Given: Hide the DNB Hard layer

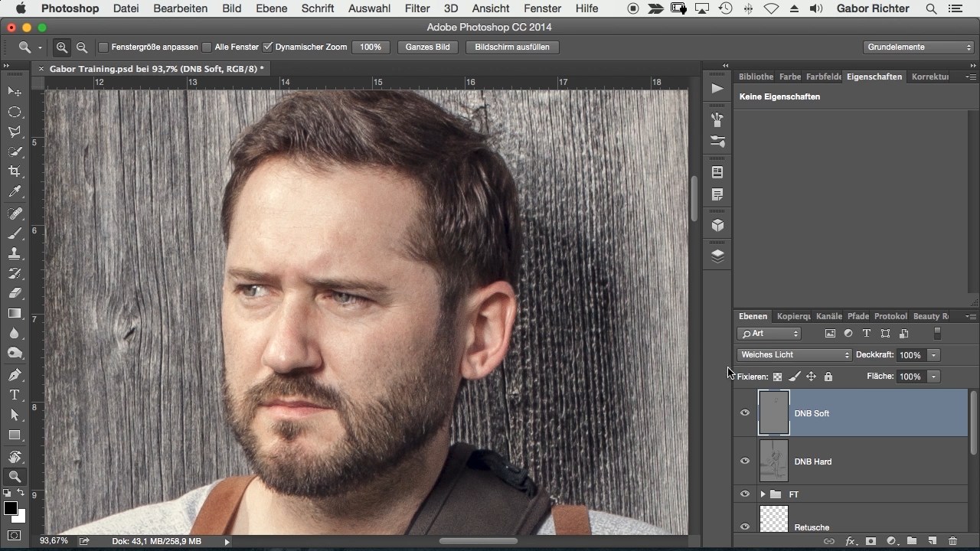Looking at the screenshot, I should [x=745, y=461].
